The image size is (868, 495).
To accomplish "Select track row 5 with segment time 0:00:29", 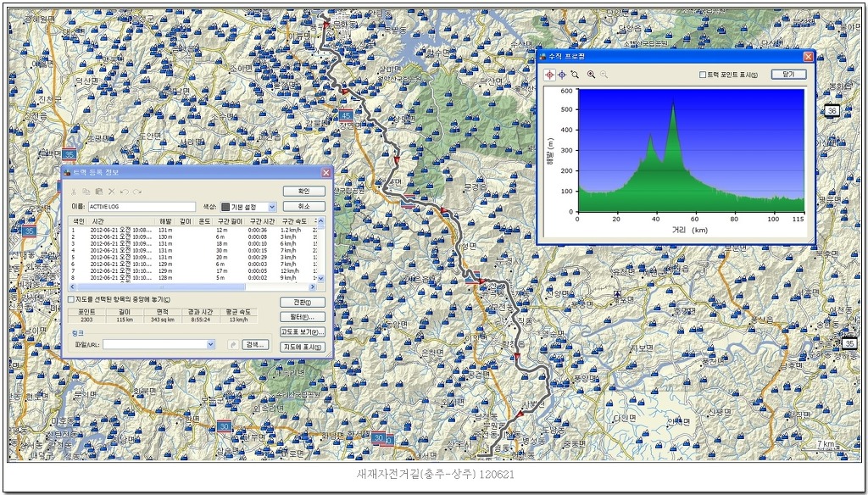I will click(x=192, y=257).
